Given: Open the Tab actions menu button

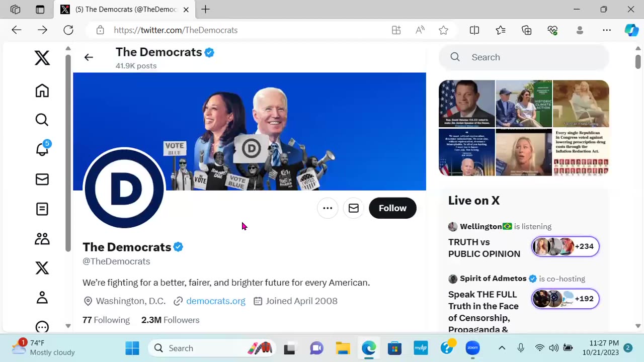Looking at the screenshot, I should click(x=40, y=10).
